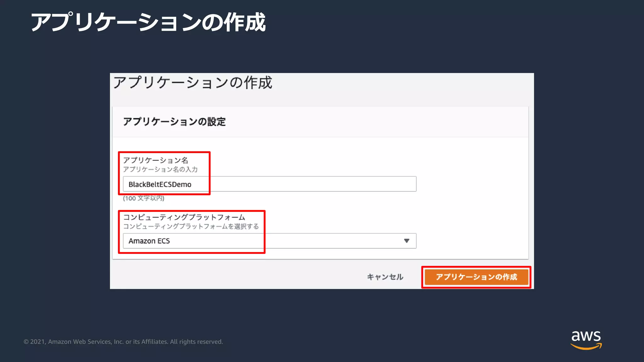Click the キャンセル button
Viewport: 644px width, 362px height.
point(385,277)
